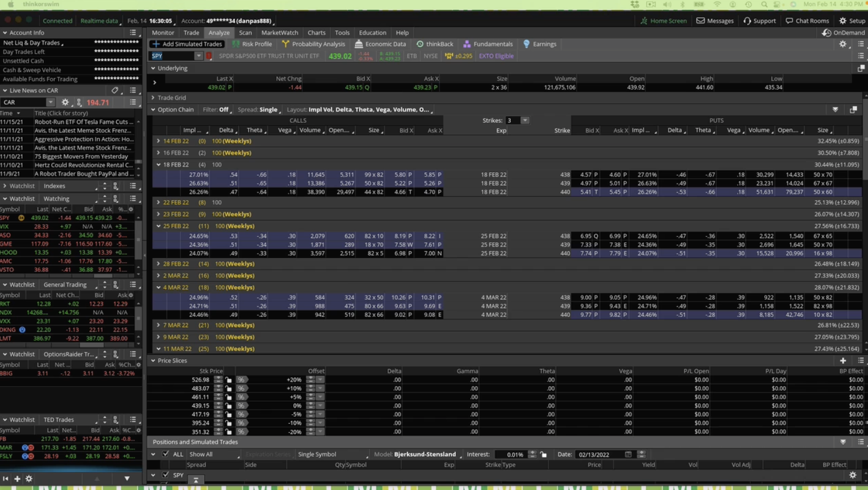The width and height of the screenshot is (868, 490).
Task: Click gear icon at bottom of left sidebar
Action: coord(29,479)
